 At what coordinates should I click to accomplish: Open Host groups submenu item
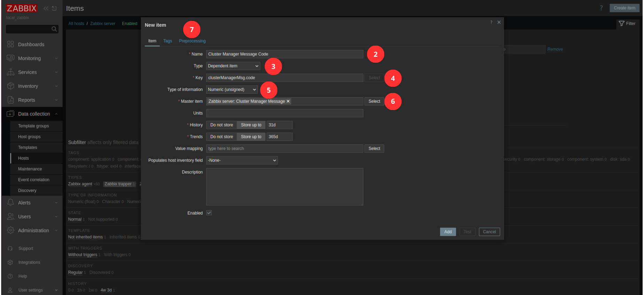(x=29, y=137)
